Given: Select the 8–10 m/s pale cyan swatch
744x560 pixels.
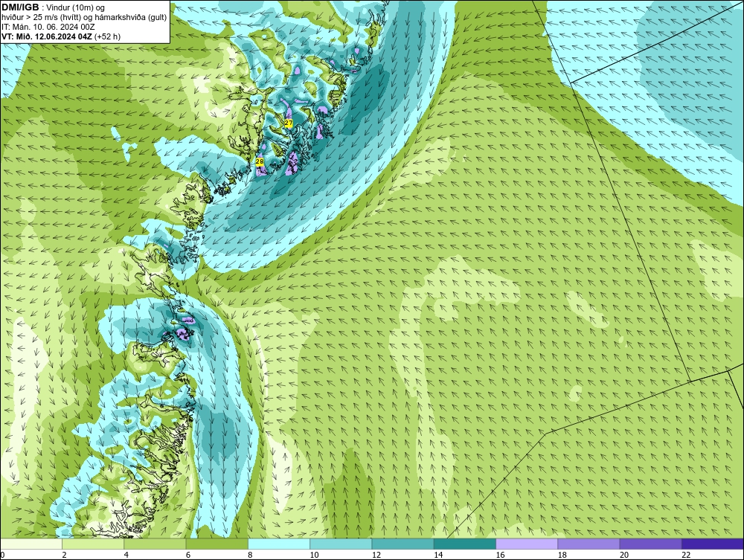Looking at the screenshot, I should point(279,544).
